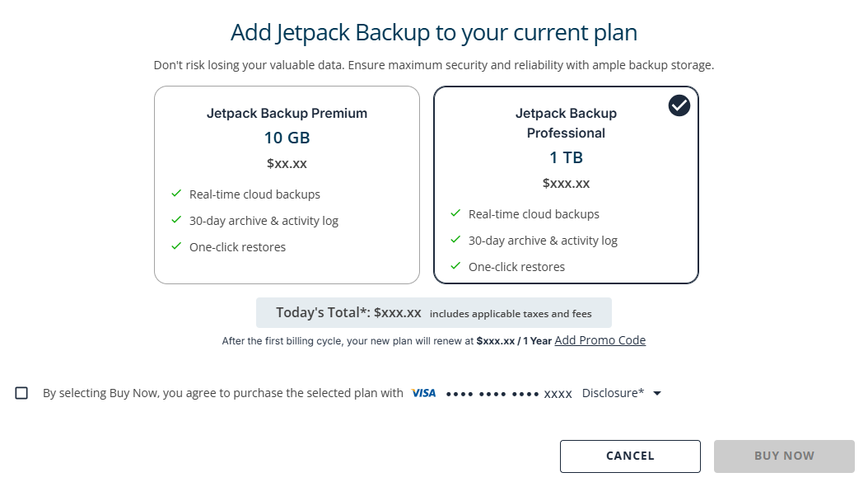Open the Add Promo Code link

(600, 340)
